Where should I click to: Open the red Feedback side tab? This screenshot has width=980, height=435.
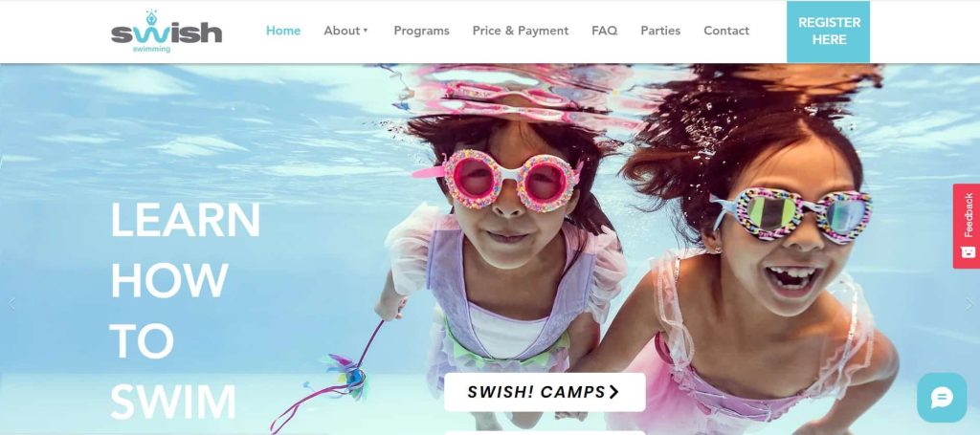967,226
